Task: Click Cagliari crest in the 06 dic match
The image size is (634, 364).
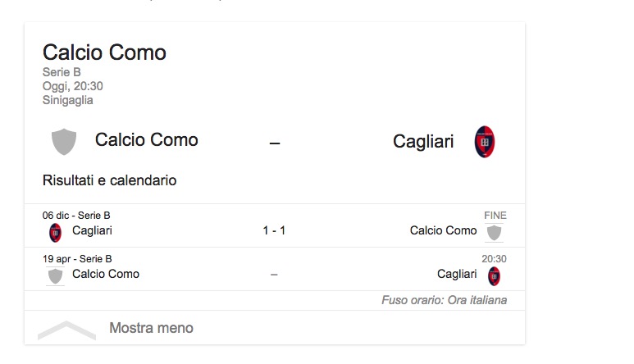Action: click(x=56, y=232)
